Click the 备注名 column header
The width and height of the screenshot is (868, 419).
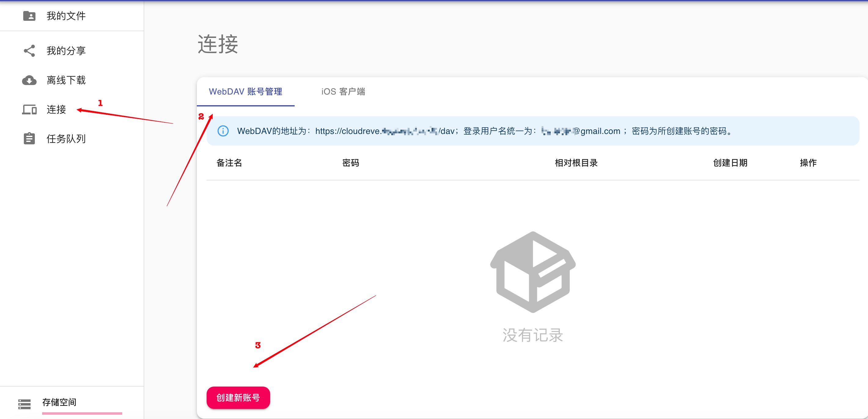pyautogui.click(x=230, y=163)
